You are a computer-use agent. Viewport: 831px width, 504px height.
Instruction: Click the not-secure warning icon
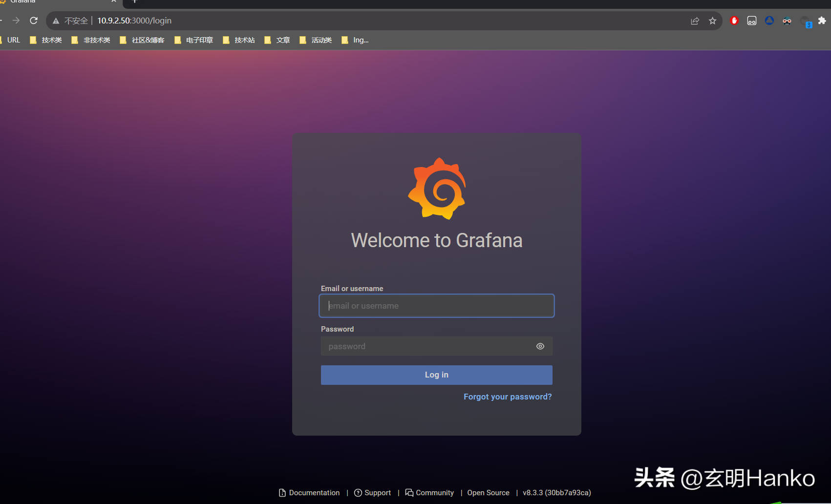[56, 21]
